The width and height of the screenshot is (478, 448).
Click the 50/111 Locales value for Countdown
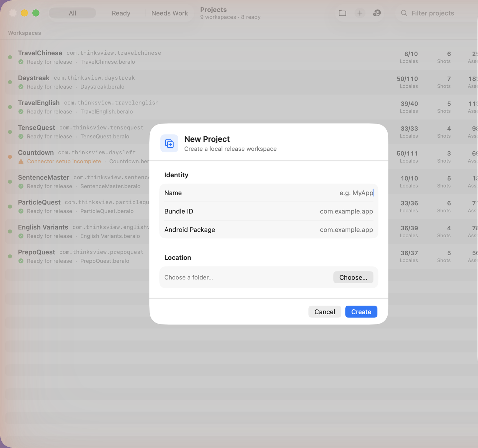tap(407, 153)
